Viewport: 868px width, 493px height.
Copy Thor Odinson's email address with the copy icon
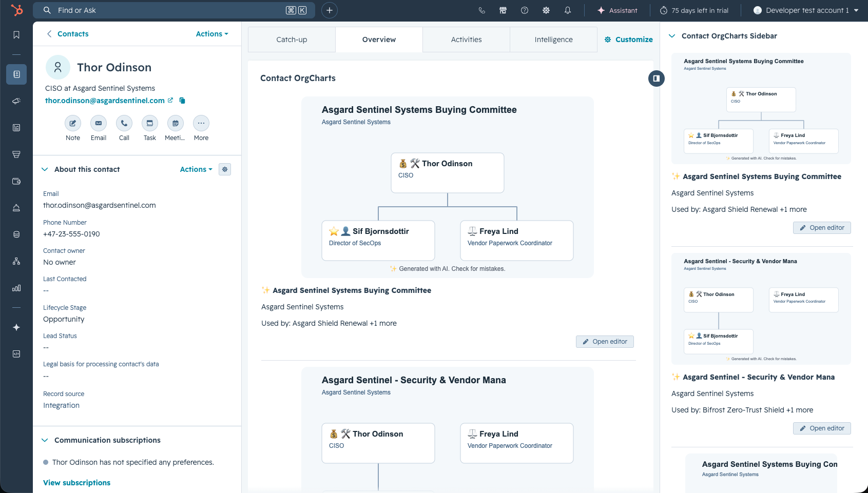182,101
